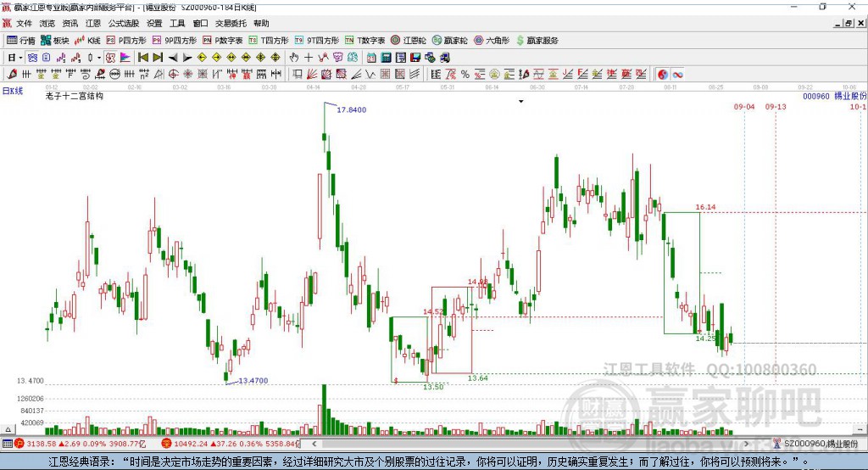The height and width of the screenshot is (470, 868).
Task: Expand the 日 period dropdown
Action: point(20,58)
